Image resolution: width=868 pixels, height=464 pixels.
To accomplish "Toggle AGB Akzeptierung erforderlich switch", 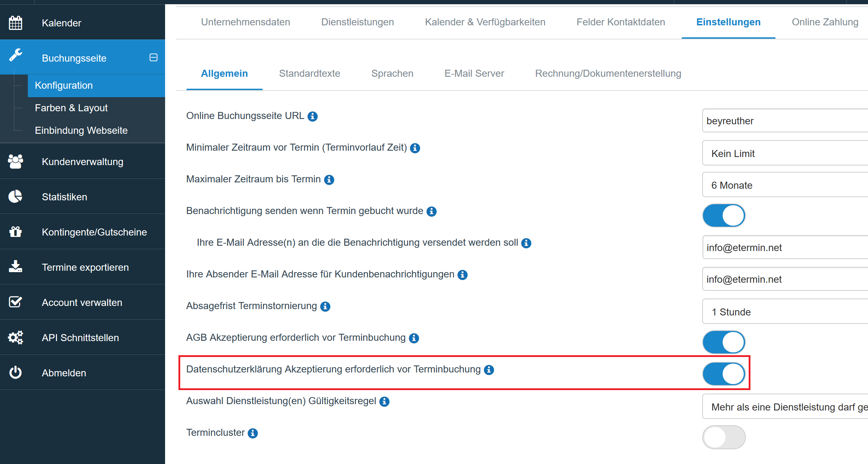I will coord(724,342).
